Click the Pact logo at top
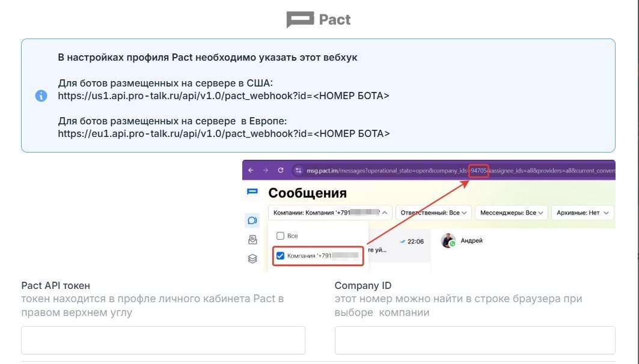 [x=318, y=19]
